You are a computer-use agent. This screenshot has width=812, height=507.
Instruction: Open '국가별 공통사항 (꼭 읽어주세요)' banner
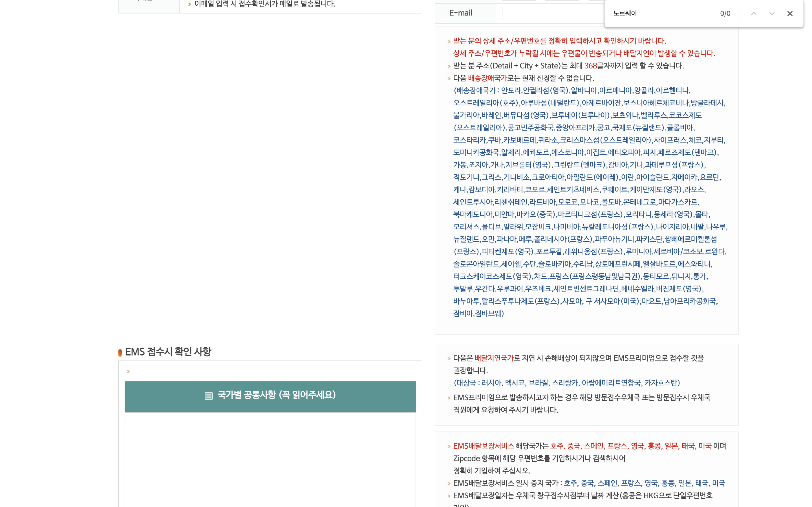point(277,395)
